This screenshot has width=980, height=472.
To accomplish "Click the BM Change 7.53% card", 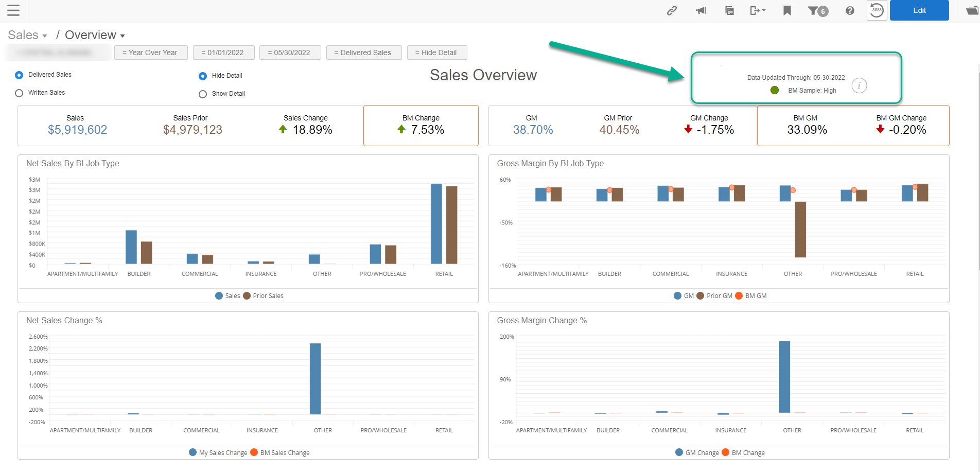I will pos(421,126).
